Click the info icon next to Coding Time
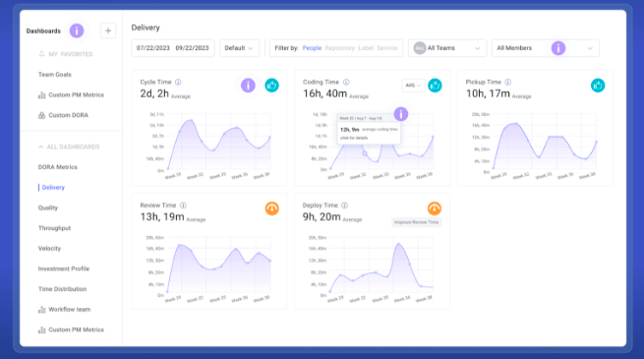The height and width of the screenshot is (359, 644). coord(346,83)
